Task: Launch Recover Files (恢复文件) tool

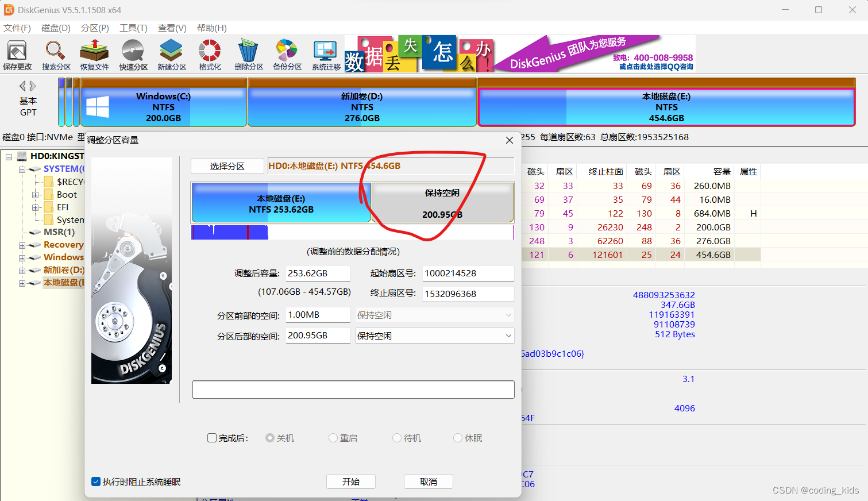Action: [94, 55]
